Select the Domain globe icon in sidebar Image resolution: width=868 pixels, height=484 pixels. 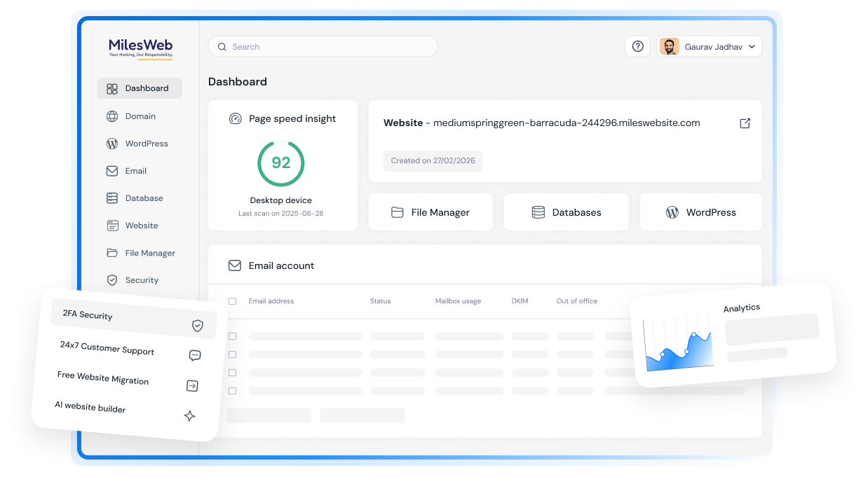point(111,116)
